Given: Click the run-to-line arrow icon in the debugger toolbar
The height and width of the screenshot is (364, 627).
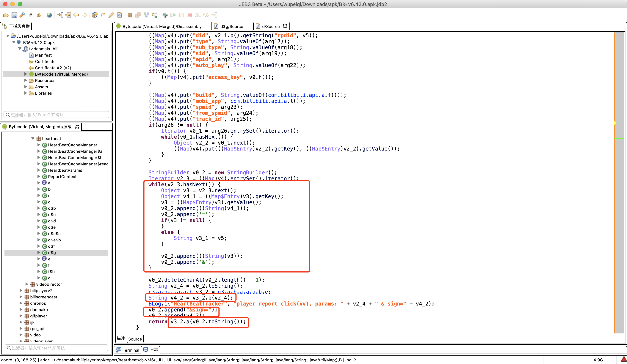Looking at the screenshot, I should 214,15.
